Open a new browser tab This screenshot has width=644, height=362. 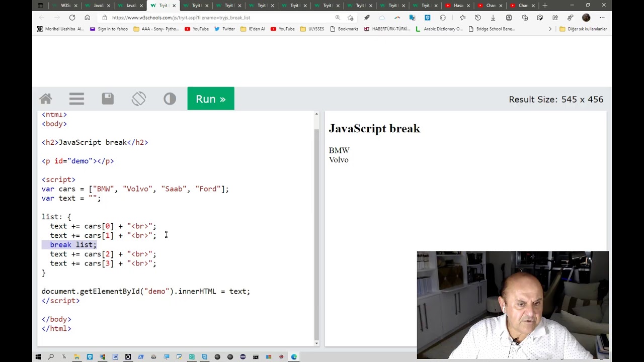pyautogui.click(x=545, y=6)
